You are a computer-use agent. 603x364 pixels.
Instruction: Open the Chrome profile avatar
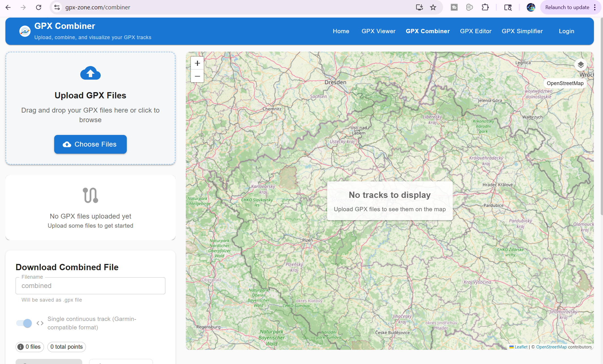531,7
